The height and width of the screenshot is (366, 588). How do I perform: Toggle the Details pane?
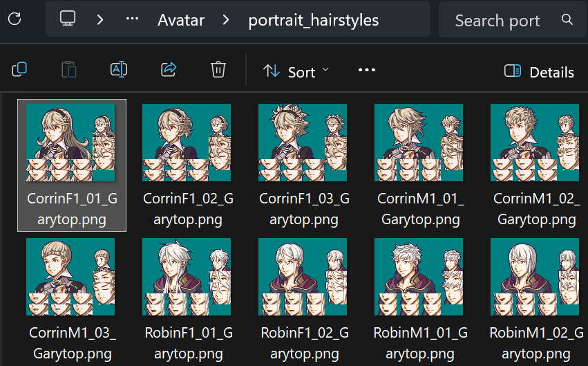point(540,72)
